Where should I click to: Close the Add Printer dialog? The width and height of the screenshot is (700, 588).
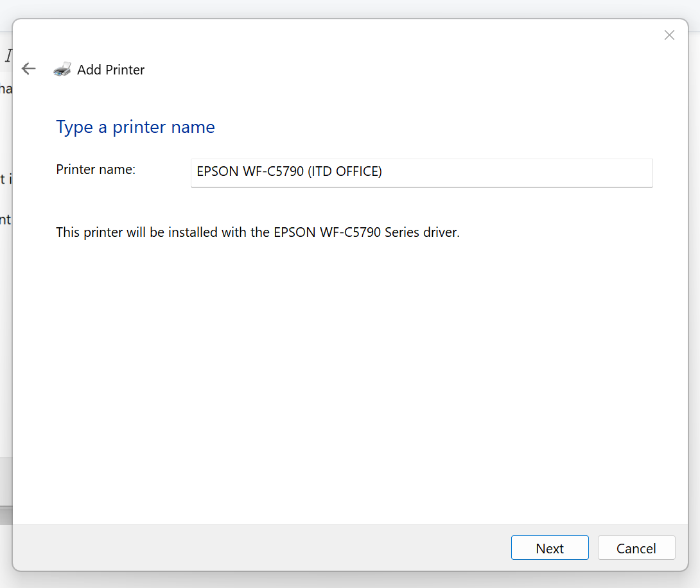(x=669, y=35)
